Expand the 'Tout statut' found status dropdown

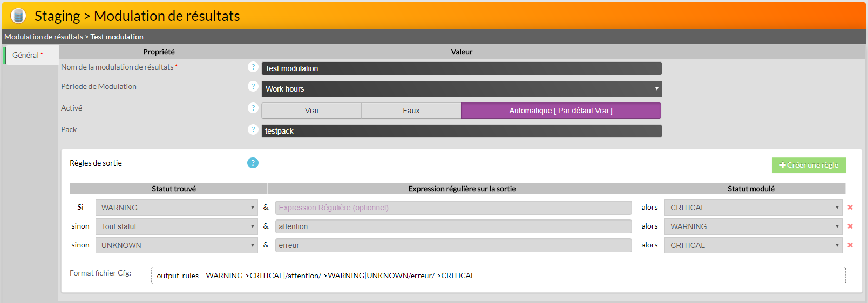tap(177, 226)
